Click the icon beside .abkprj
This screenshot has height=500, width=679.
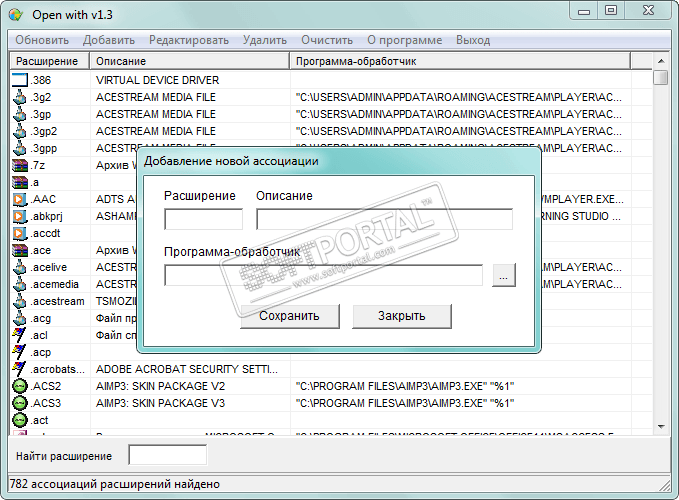tap(19, 216)
